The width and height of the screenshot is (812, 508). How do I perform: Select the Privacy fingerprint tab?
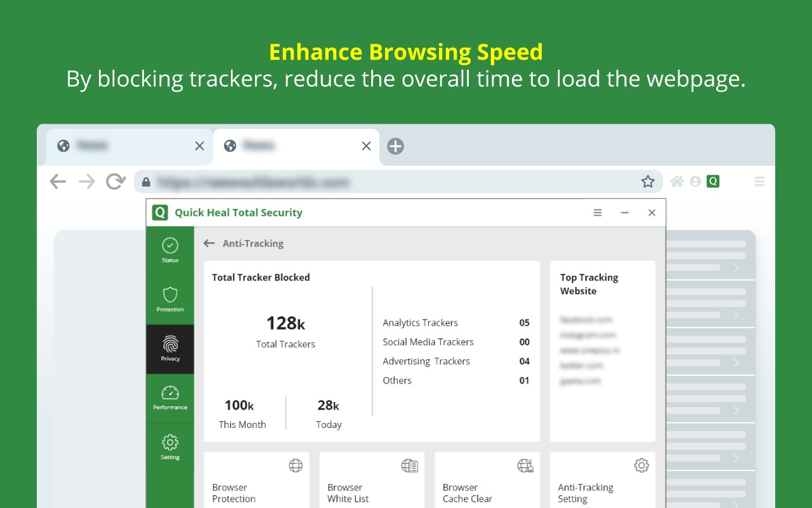point(170,349)
